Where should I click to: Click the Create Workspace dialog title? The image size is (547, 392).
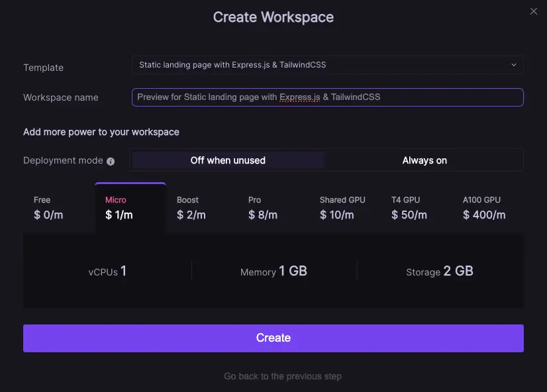(x=273, y=17)
